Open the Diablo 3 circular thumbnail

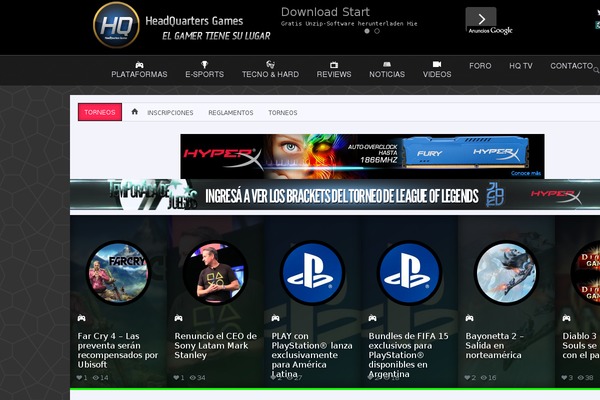[585, 273]
